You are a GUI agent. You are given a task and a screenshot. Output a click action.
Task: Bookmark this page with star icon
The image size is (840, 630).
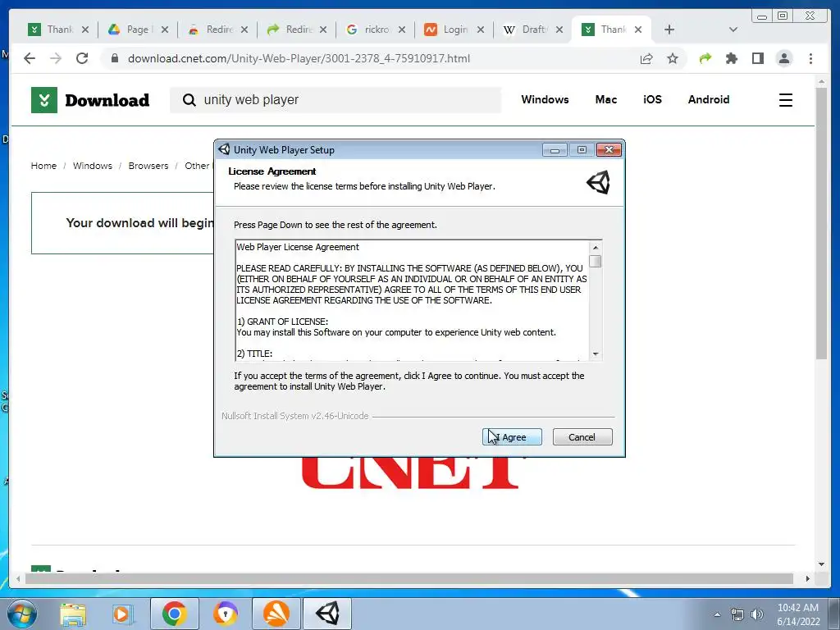click(x=673, y=58)
